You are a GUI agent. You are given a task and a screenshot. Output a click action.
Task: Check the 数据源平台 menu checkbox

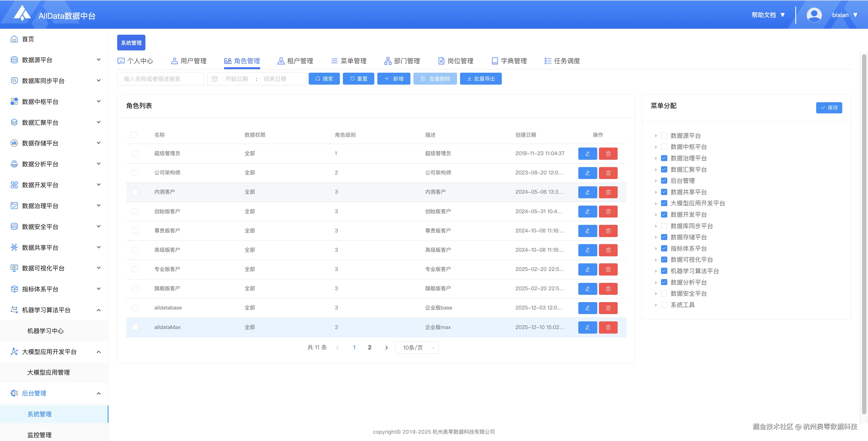pos(664,135)
